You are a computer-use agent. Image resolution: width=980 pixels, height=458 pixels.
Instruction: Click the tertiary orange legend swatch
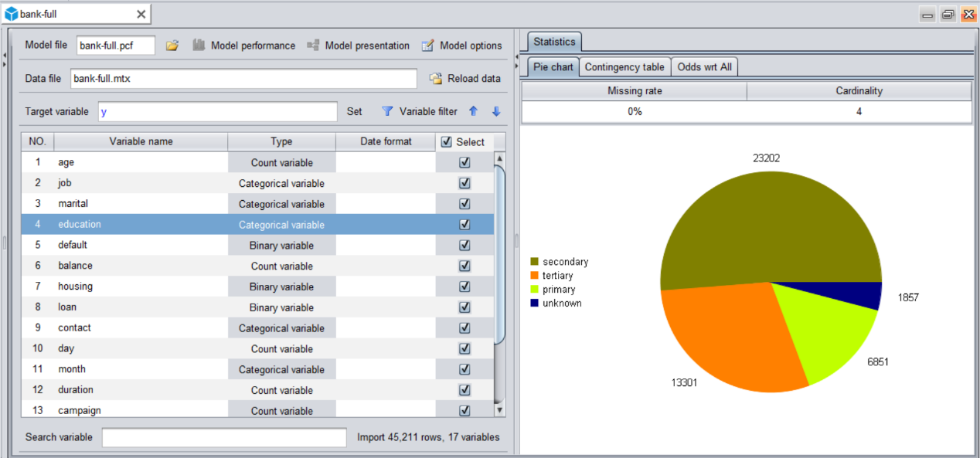(x=534, y=276)
